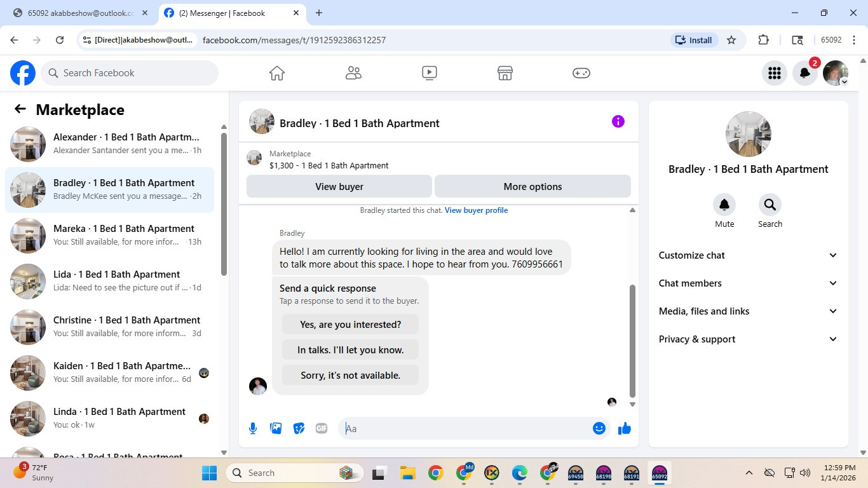Send 'Yes, are you interested?' quick response
The width and height of the screenshot is (868, 488).
(x=350, y=325)
